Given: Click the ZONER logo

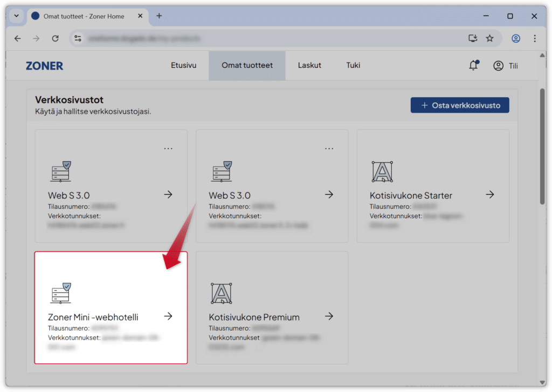Looking at the screenshot, I should pyautogui.click(x=44, y=66).
